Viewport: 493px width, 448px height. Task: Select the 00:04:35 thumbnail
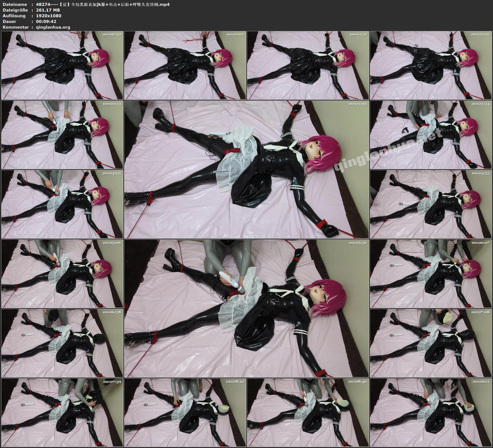coord(431,204)
